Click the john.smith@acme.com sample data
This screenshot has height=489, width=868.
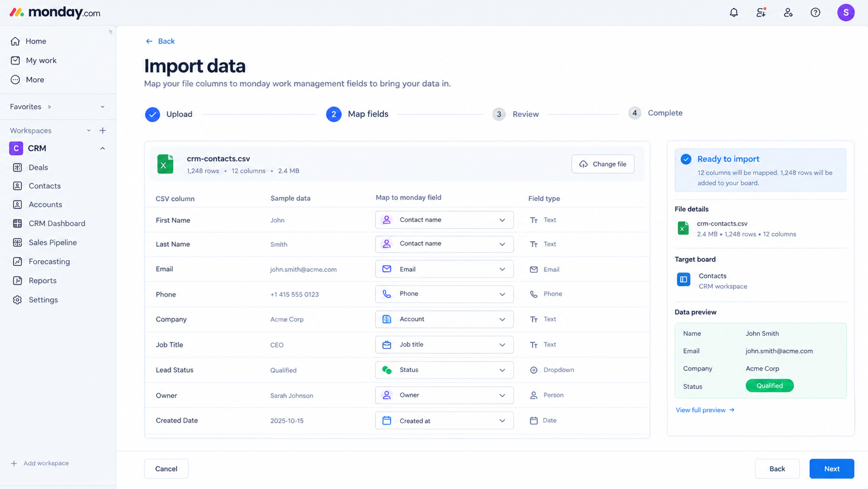303,270
